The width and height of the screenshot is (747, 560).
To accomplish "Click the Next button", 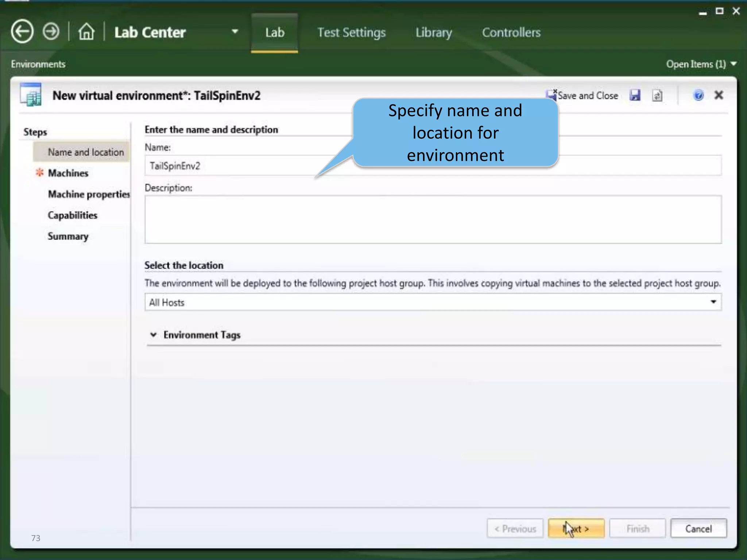I will 576,528.
